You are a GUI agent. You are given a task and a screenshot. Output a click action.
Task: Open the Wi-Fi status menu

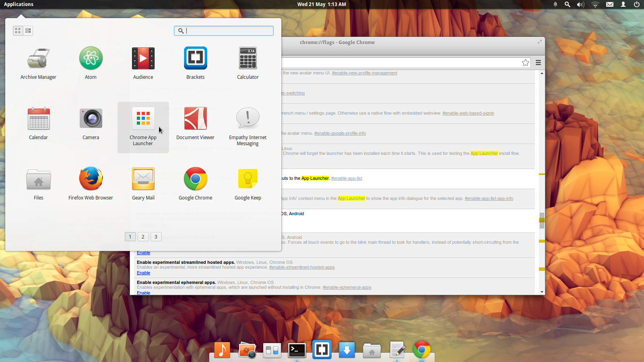595,4
